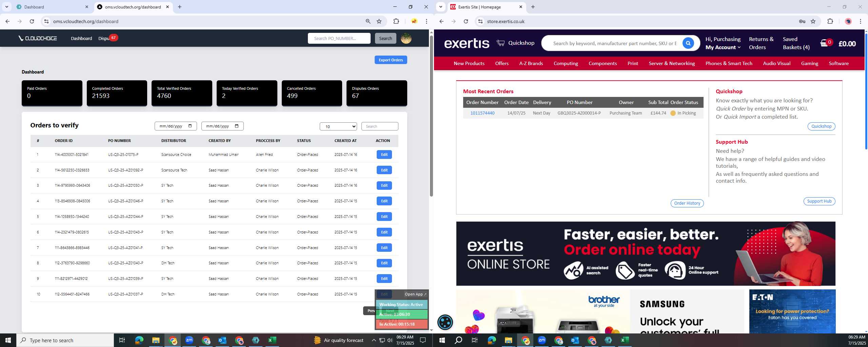Open the Exertis shopping basket icon
Screen dimensions: 868x347
tap(824, 43)
